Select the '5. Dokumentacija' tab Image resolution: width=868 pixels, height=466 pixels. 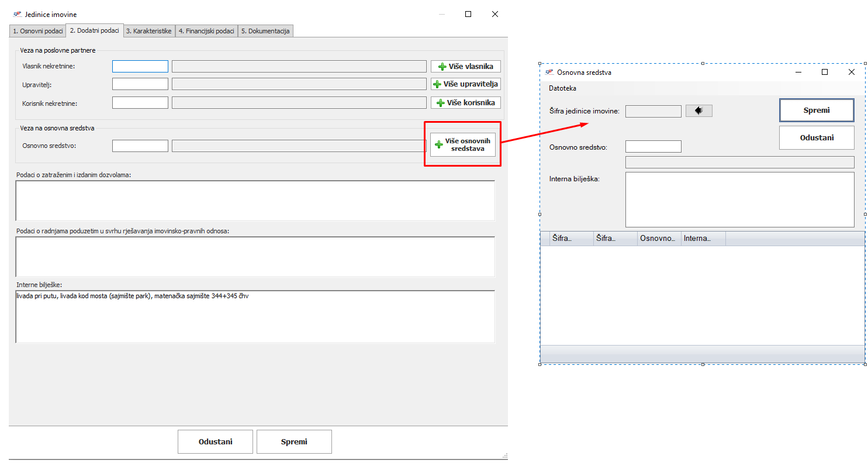265,31
